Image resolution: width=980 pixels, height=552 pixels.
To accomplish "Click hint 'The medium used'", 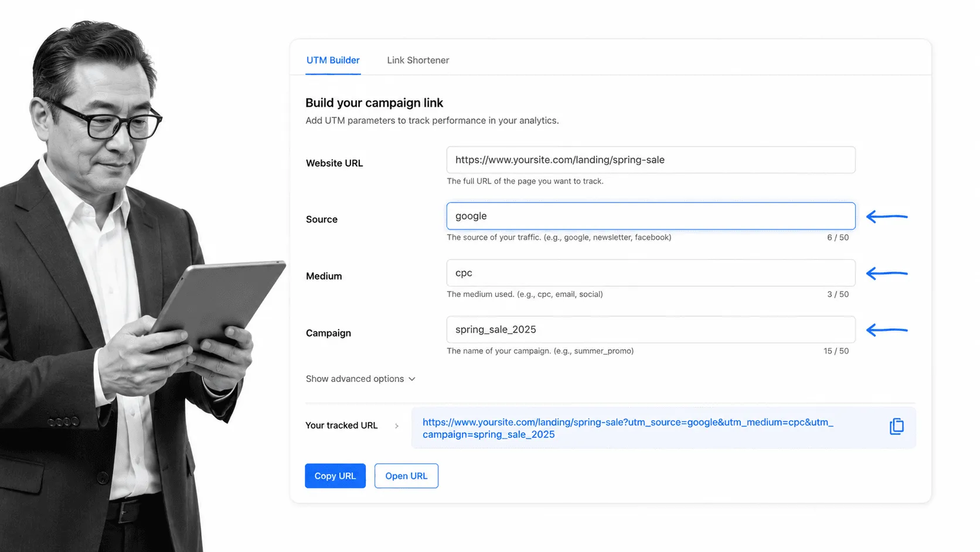I will click(x=525, y=294).
